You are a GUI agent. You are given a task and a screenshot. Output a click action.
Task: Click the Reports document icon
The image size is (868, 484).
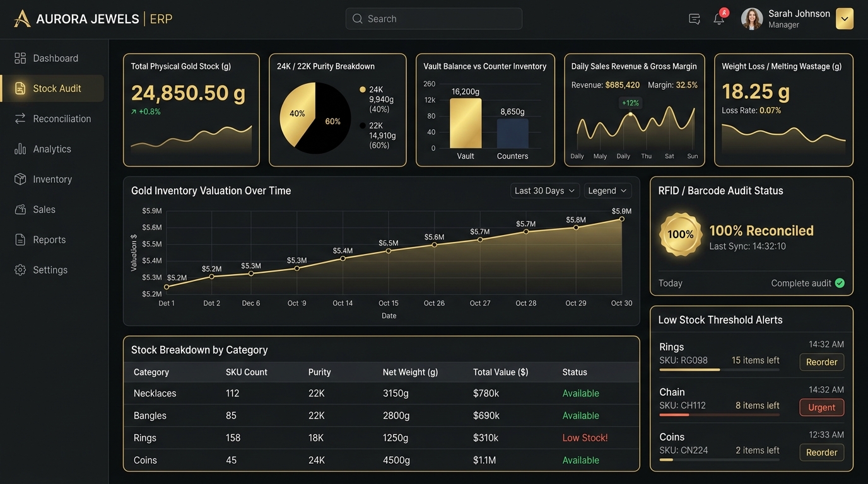[x=20, y=239]
